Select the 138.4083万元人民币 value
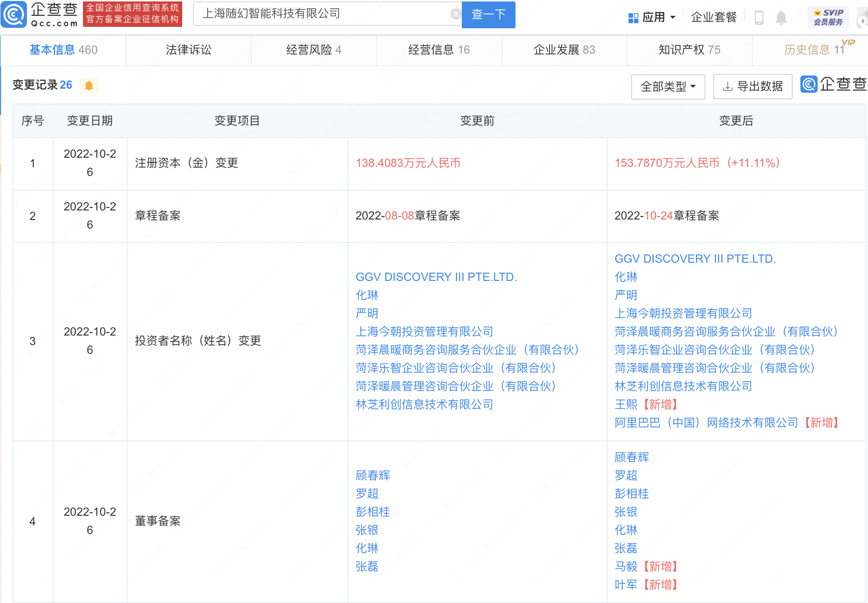The width and height of the screenshot is (868, 603). tap(408, 163)
